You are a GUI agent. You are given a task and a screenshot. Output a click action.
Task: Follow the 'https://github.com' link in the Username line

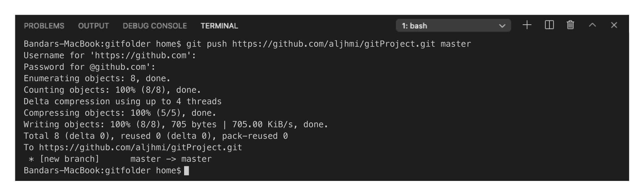pos(141,56)
